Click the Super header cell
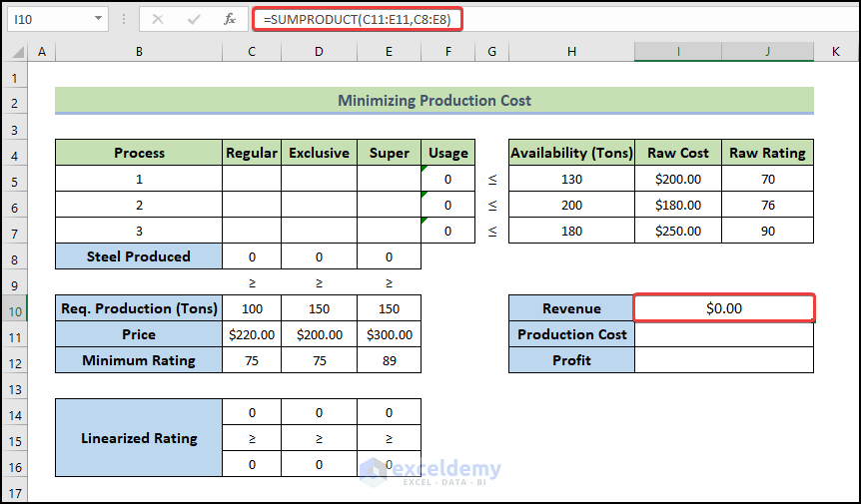Screen dimensions: 861x504 [x=389, y=153]
